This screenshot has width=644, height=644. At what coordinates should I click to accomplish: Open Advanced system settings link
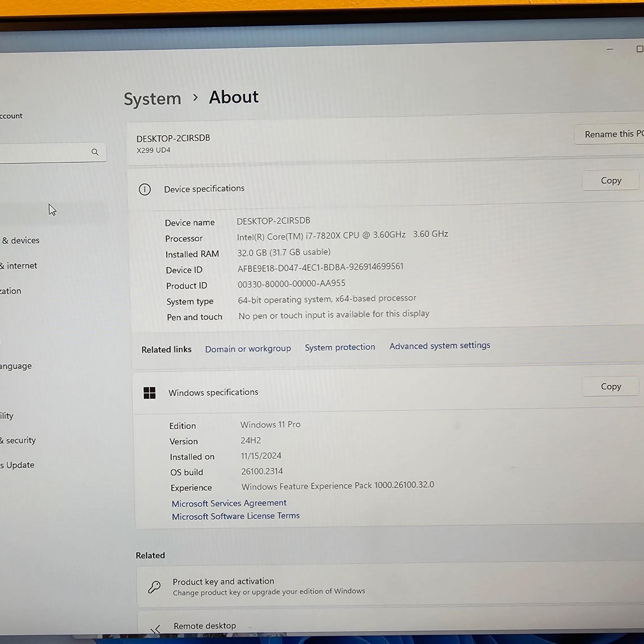[x=440, y=346]
